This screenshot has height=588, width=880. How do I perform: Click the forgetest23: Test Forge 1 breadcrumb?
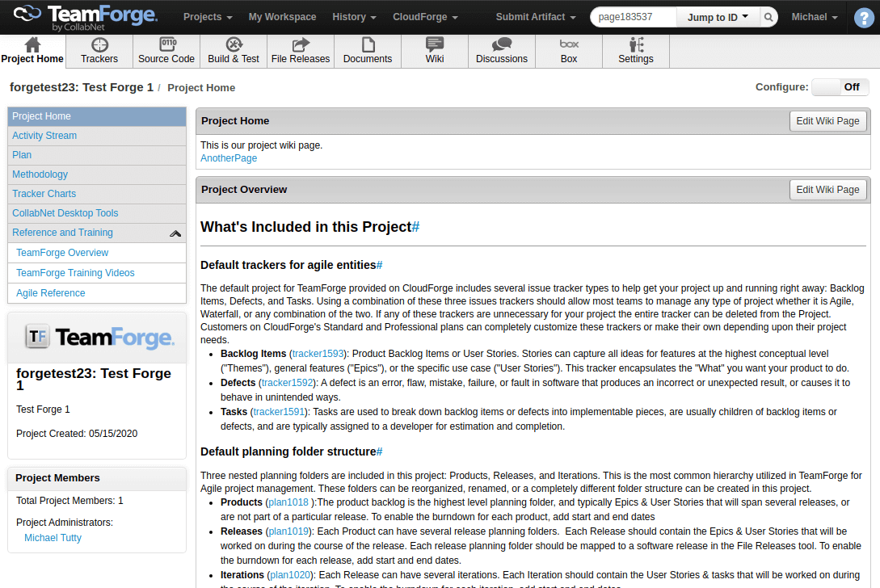tap(82, 87)
